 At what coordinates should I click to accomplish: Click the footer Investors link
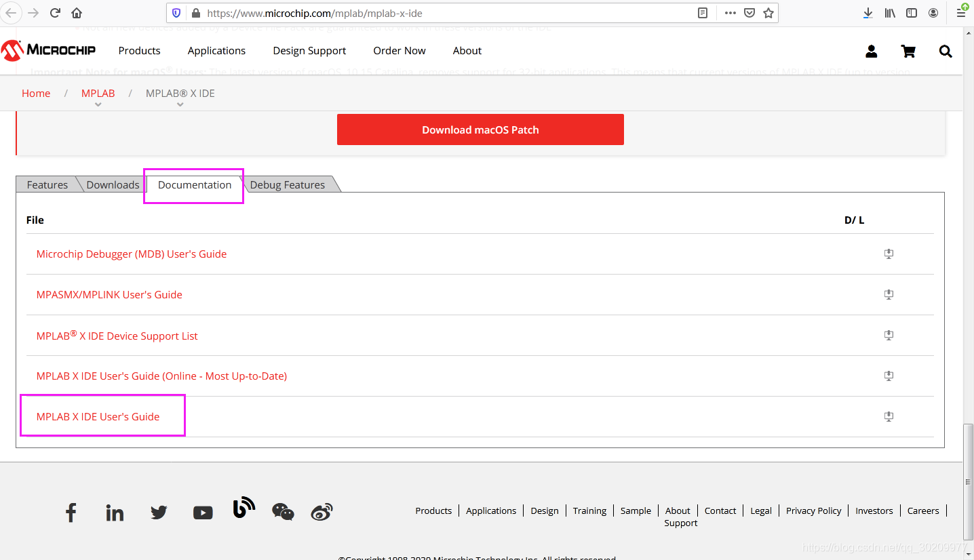(x=874, y=511)
